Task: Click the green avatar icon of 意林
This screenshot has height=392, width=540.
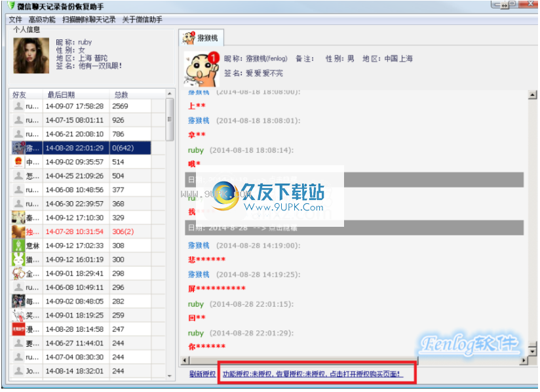Action: (18, 246)
